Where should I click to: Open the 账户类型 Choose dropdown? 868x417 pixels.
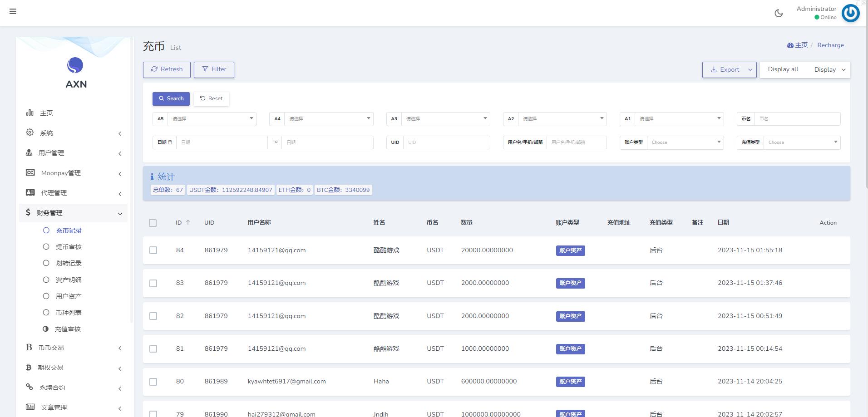(x=685, y=142)
